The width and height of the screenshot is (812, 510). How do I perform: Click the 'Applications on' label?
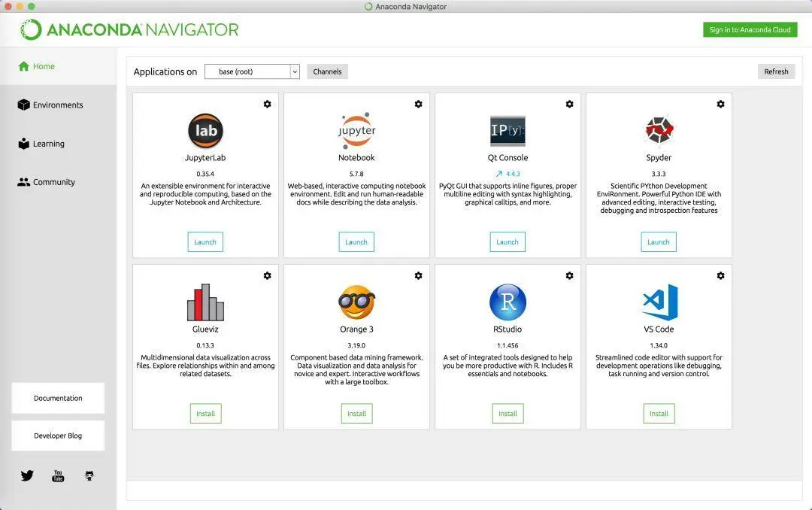coord(165,71)
